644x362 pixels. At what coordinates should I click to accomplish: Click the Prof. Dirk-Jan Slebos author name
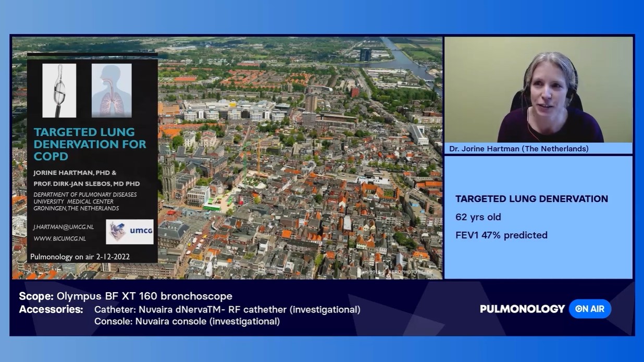point(86,184)
